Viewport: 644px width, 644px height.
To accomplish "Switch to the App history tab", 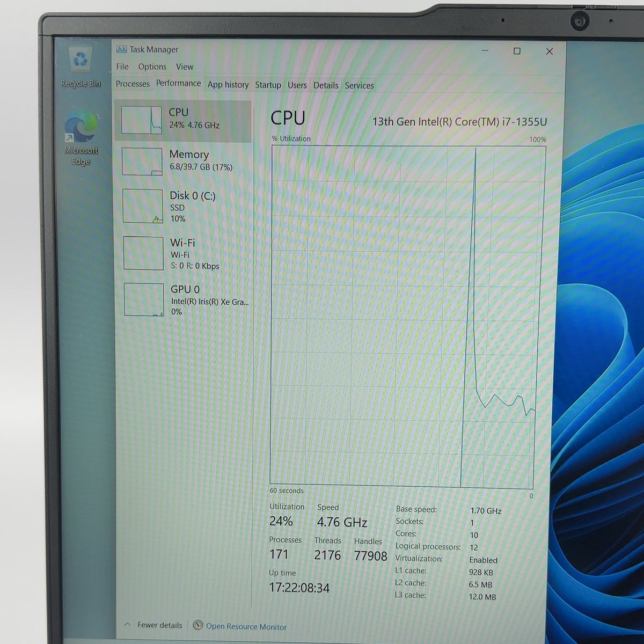I will click(x=228, y=84).
